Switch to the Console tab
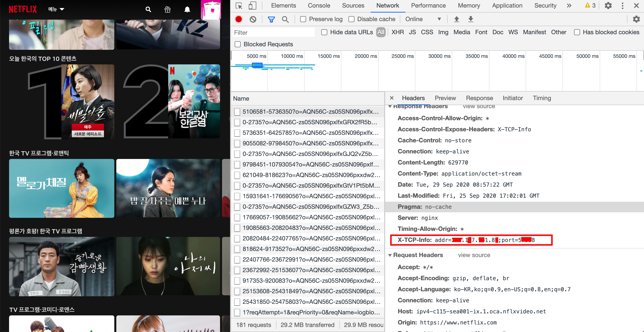The image size is (644, 332). (x=319, y=6)
